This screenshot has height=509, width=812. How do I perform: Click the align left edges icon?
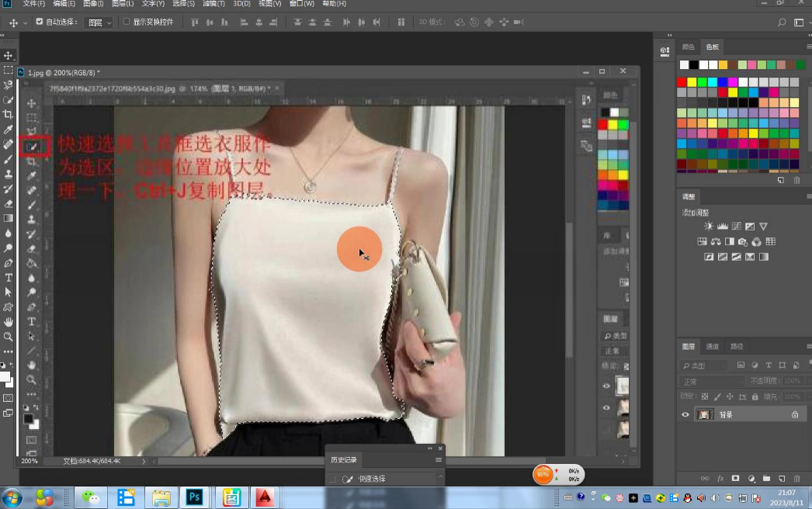[244, 23]
